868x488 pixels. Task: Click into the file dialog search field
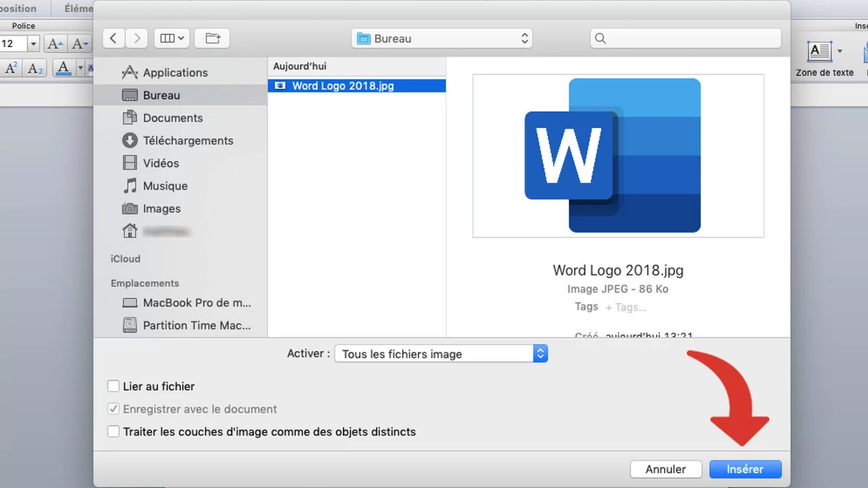pyautogui.click(x=686, y=38)
